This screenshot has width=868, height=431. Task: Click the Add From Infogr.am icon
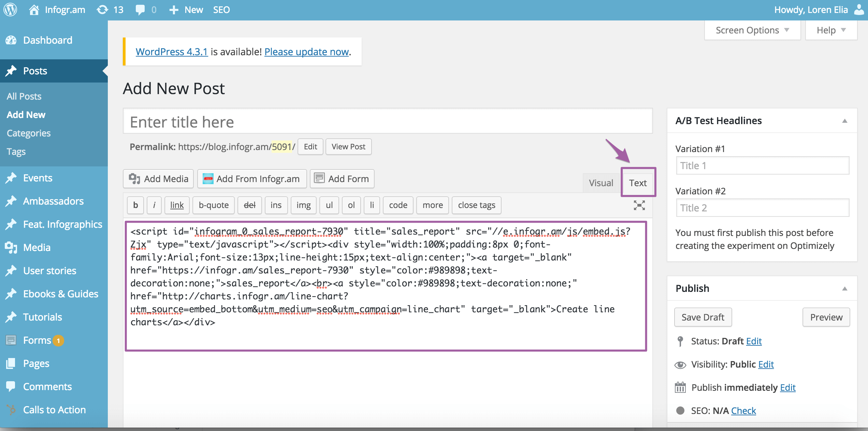coord(209,179)
